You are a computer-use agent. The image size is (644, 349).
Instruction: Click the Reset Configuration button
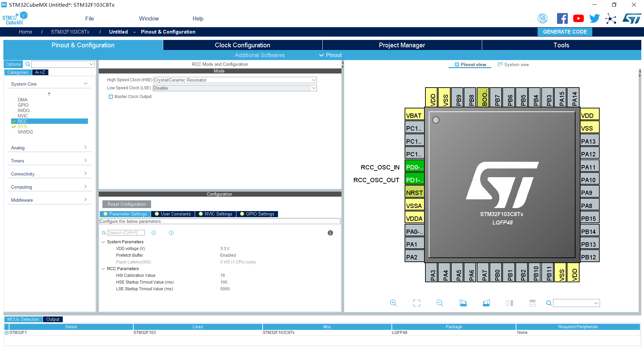(127, 204)
